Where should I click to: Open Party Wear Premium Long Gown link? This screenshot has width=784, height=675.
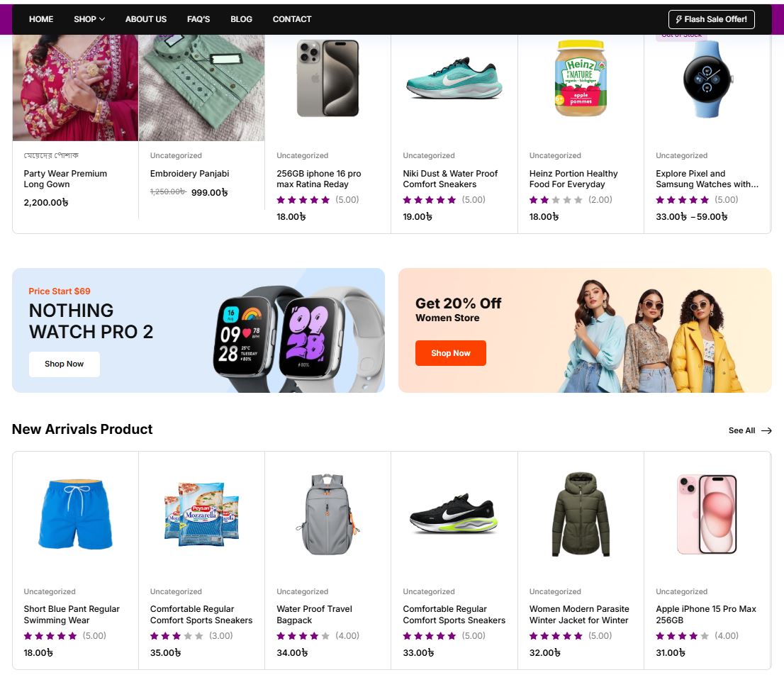tap(65, 179)
